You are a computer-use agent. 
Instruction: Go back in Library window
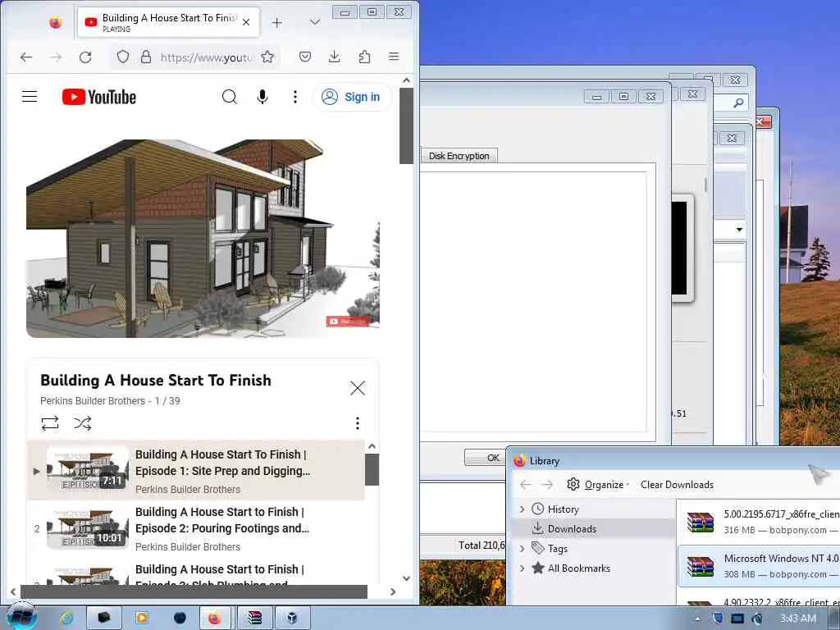click(x=526, y=484)
